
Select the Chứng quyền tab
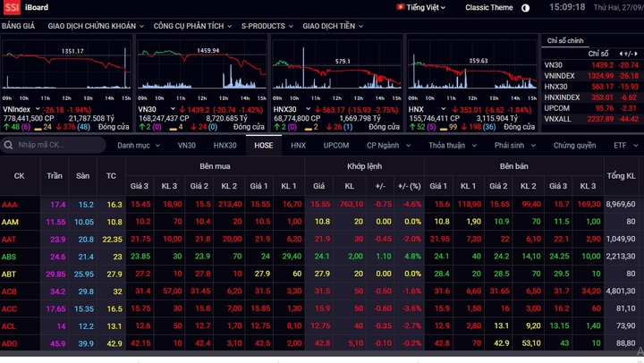pyautogui.click(x=574, y=144)
